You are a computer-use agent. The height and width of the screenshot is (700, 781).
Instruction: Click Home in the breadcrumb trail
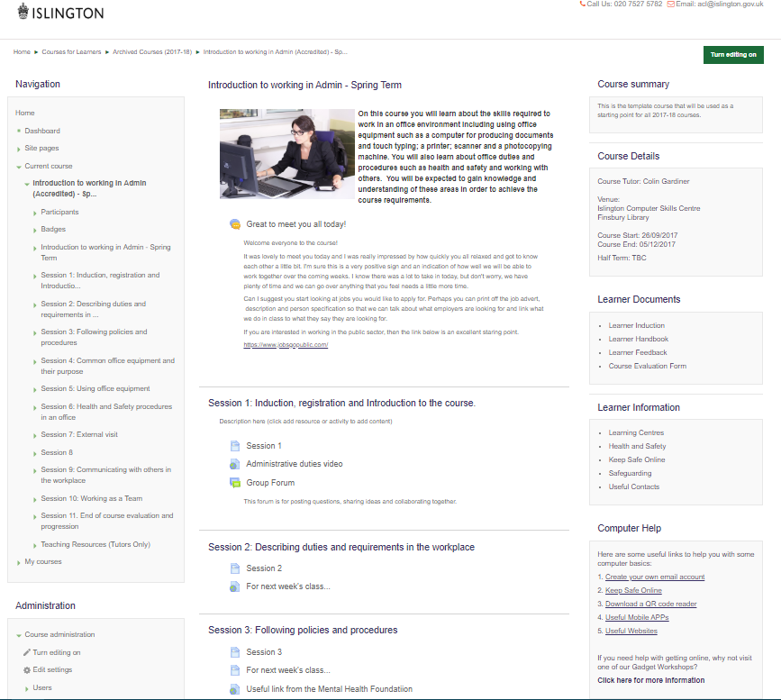coord(22,52)
